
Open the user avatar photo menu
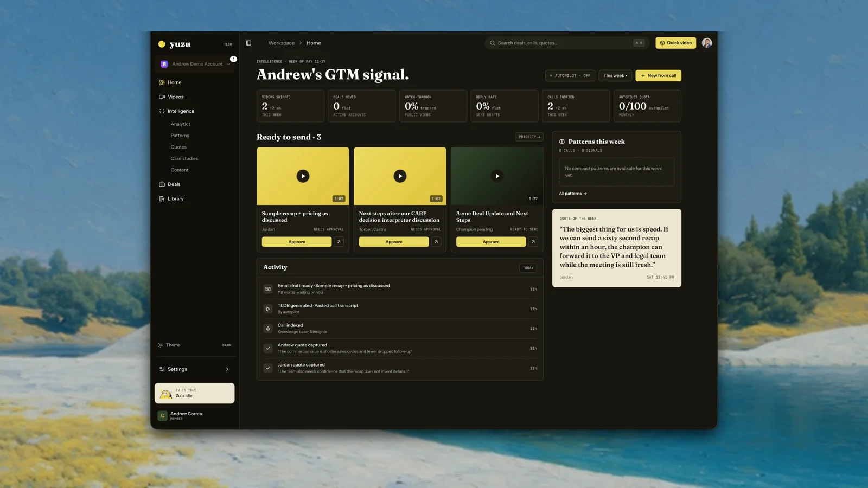click(x=707, y=43)
